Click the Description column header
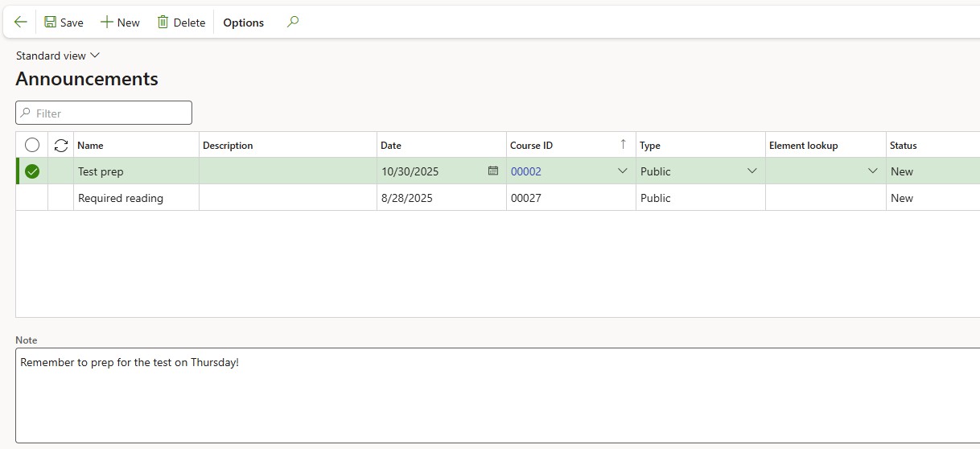 click(228, 146)
